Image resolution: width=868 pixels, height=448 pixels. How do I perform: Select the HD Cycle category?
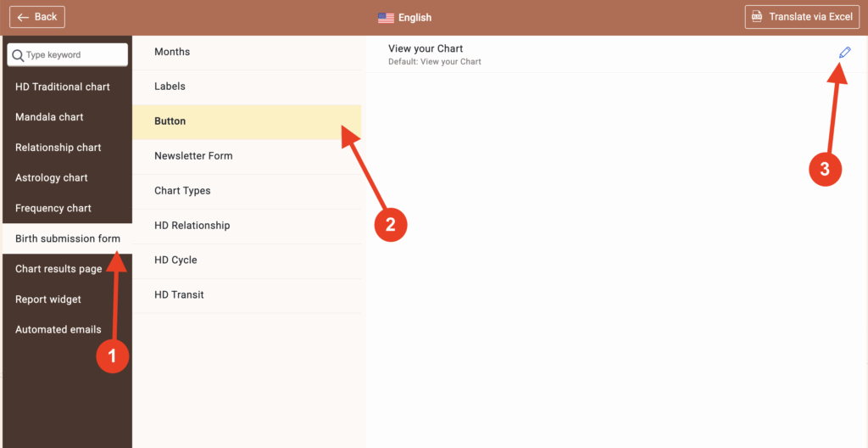175,260
